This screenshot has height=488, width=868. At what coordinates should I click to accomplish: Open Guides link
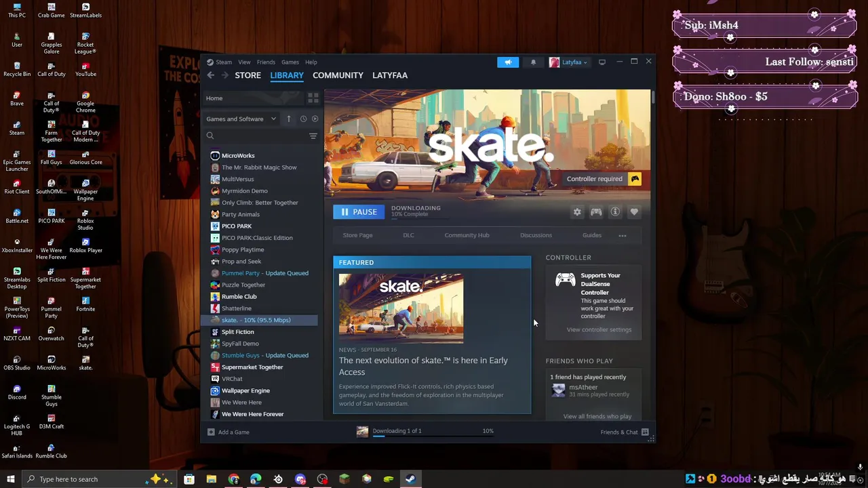[591, 235]
